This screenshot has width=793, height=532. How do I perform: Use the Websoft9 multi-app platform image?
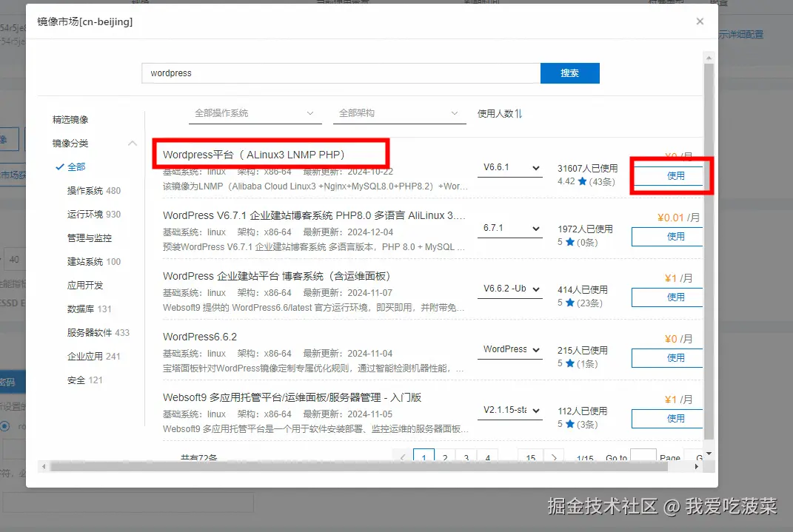point(667,418)
